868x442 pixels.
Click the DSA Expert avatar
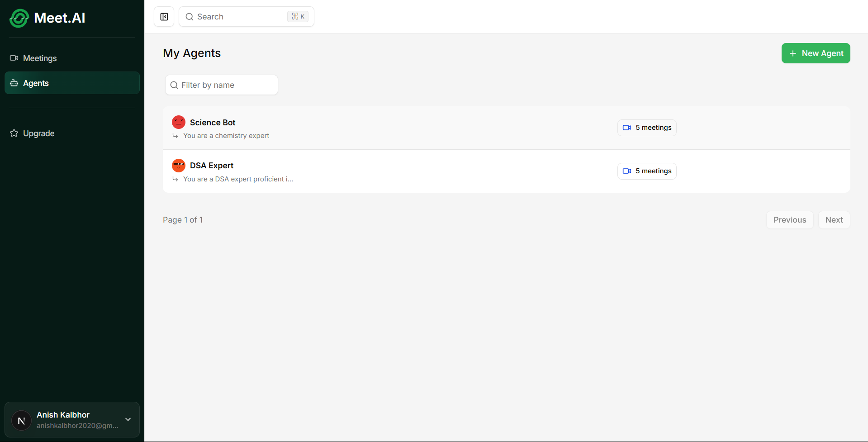tap(178, 165)
